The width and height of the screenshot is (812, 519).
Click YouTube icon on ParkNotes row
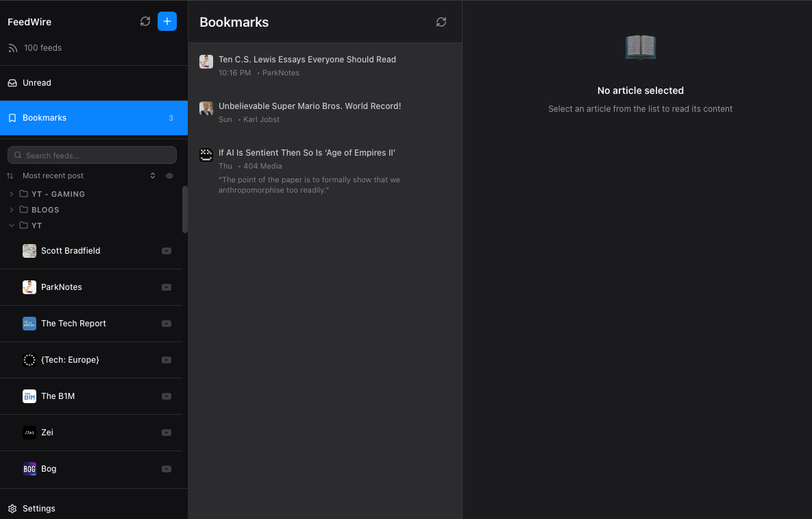[x=167, y=287]
